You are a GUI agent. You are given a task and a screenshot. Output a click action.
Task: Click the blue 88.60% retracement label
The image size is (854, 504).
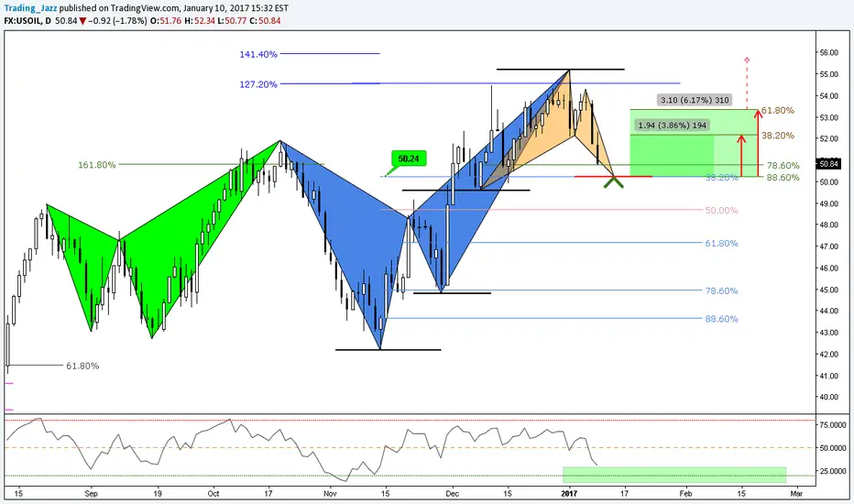point(722,319)
